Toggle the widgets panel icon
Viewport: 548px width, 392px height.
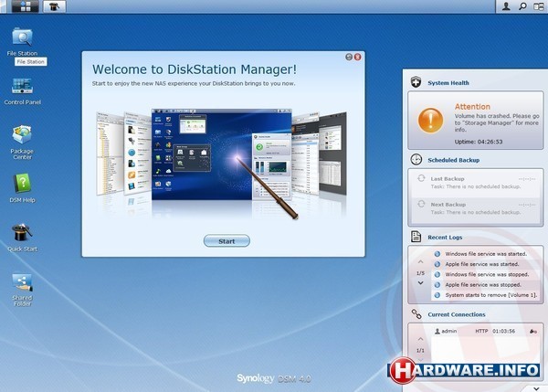click(539, 6)
